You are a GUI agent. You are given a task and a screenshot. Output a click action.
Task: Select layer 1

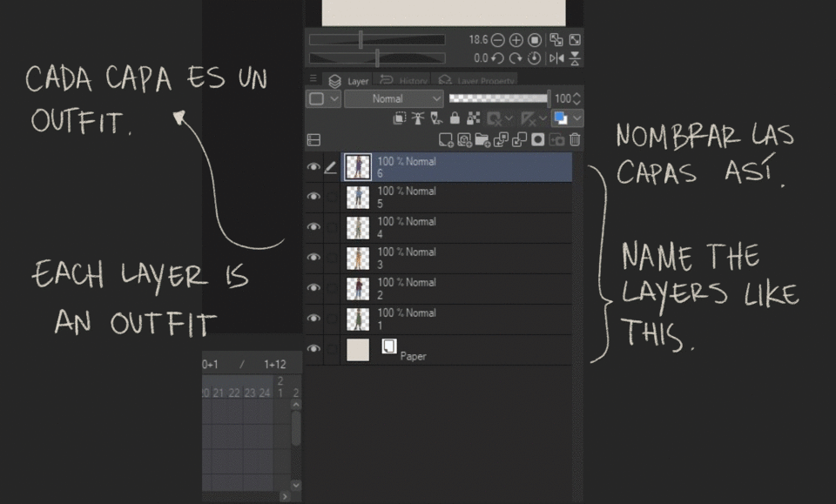coord(456,319)
